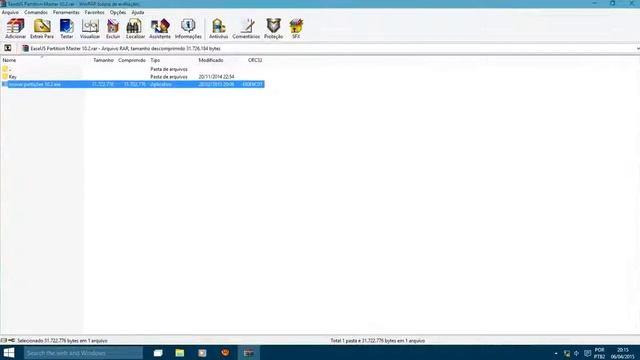The height and width of the screenshot is (360, 640).
Task: Sort by the Nome column header
Action: 9,60
